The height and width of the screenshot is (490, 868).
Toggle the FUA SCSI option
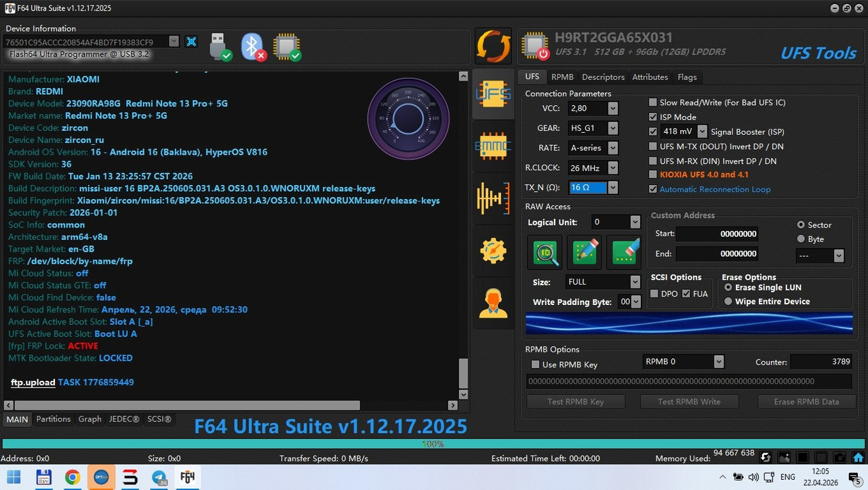(x=686, y=293)
